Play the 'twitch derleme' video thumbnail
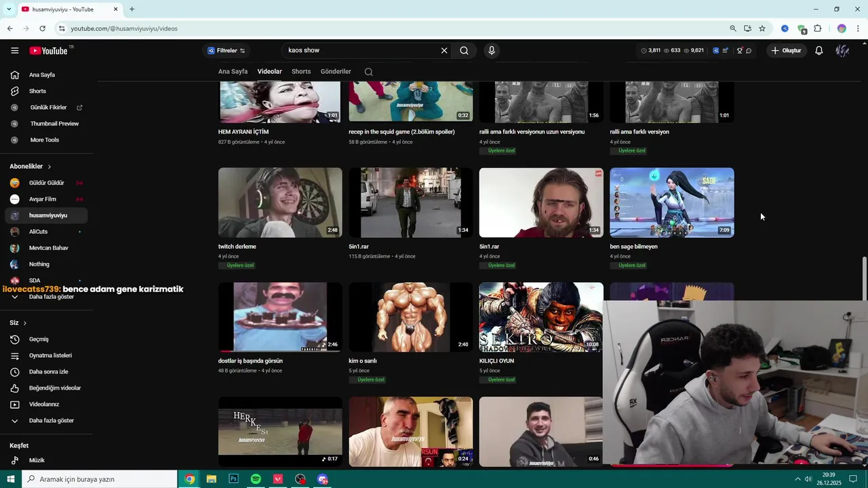 tap(280, 203)
